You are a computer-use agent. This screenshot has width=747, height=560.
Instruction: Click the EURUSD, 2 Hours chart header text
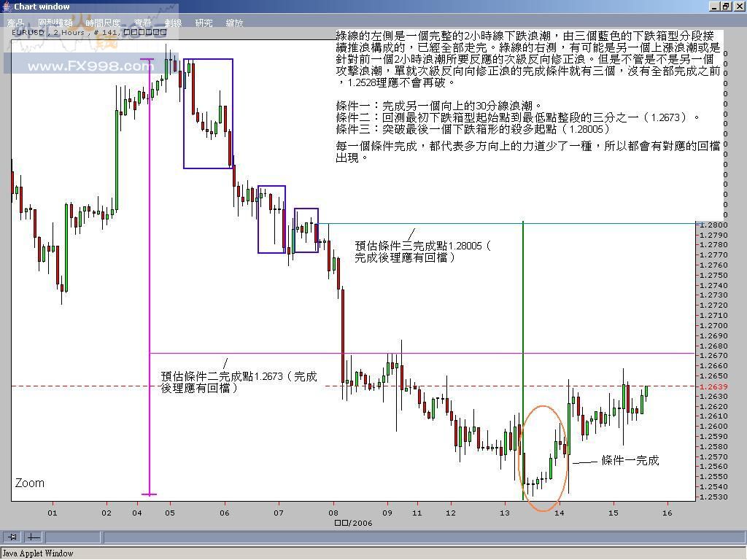(88, 32)
